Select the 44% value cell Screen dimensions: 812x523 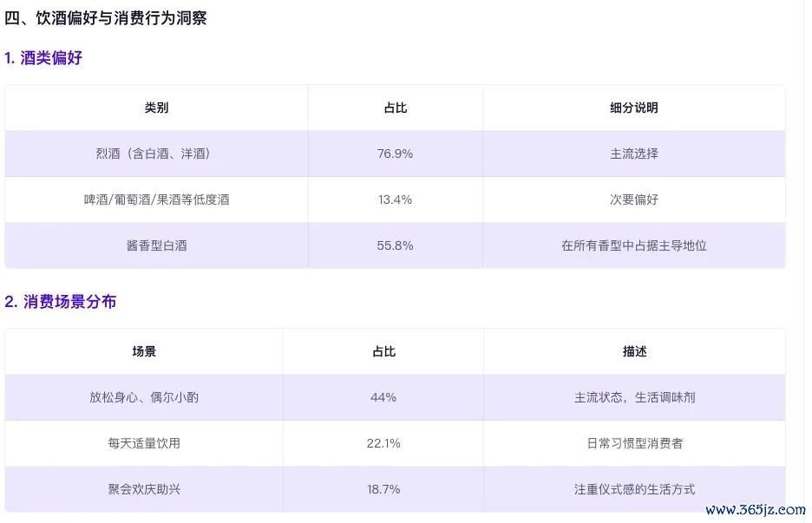(383, 397)
